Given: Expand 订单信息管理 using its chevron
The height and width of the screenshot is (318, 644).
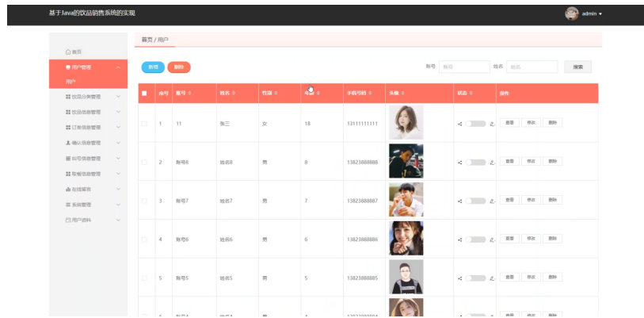Looking at the screenshot, I should pyautogui.click(x=118, y=128).
